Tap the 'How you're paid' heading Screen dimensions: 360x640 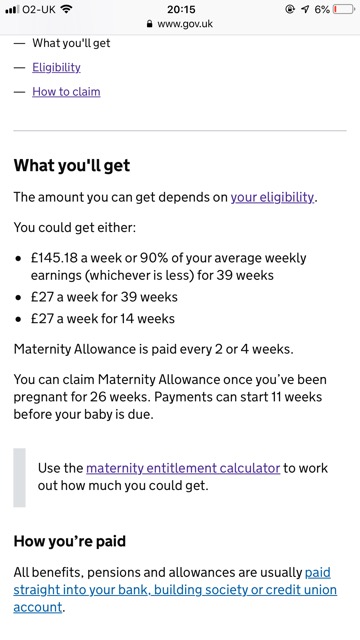70,541
